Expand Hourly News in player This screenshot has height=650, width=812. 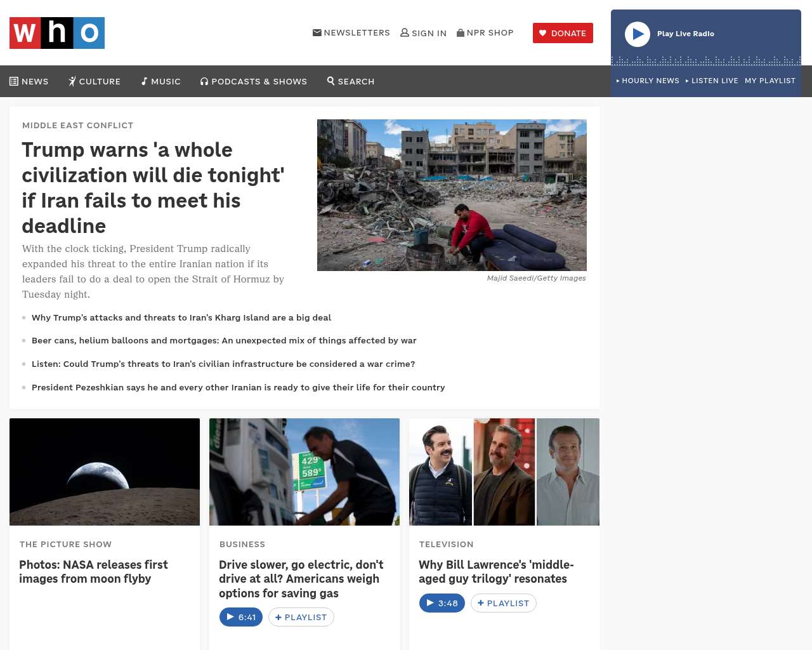pos(648,81)
